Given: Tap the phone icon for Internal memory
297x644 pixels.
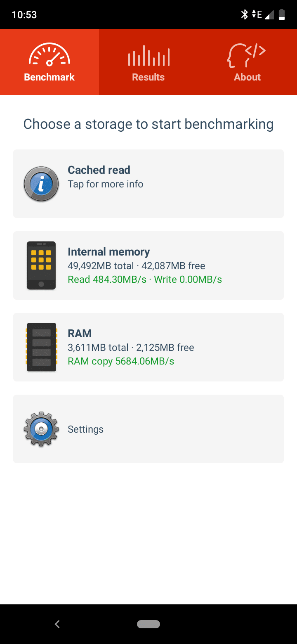Looking at the screenshot, I should pos(41,265).
